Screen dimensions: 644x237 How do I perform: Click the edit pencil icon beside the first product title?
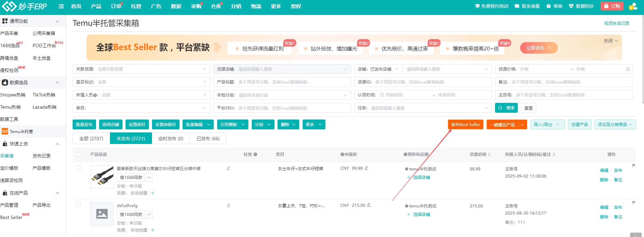tap(228, 168)
